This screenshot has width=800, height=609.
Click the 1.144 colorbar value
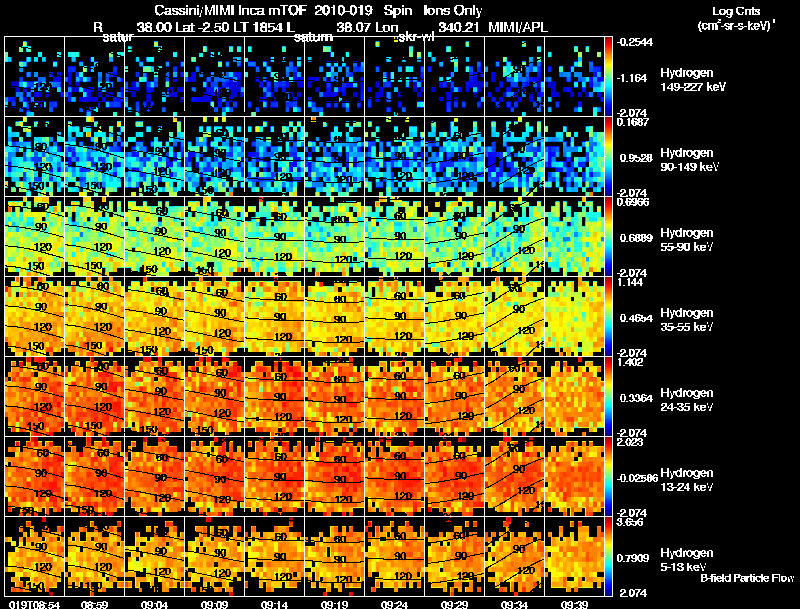(630, 282)
